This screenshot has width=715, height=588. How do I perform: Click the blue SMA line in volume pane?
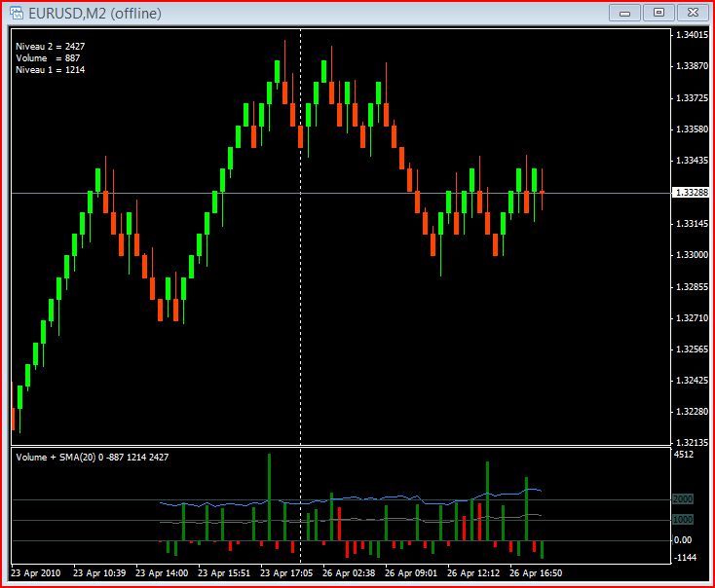click(x=351, y=497)
